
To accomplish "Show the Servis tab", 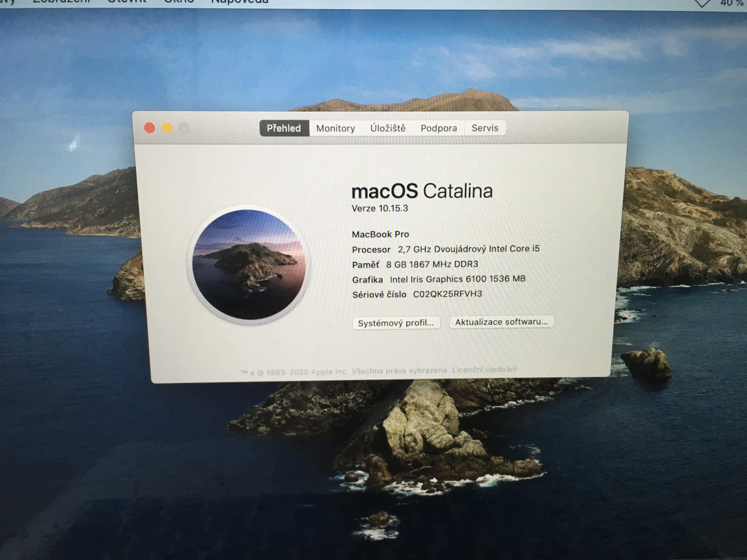I will 485,128.
